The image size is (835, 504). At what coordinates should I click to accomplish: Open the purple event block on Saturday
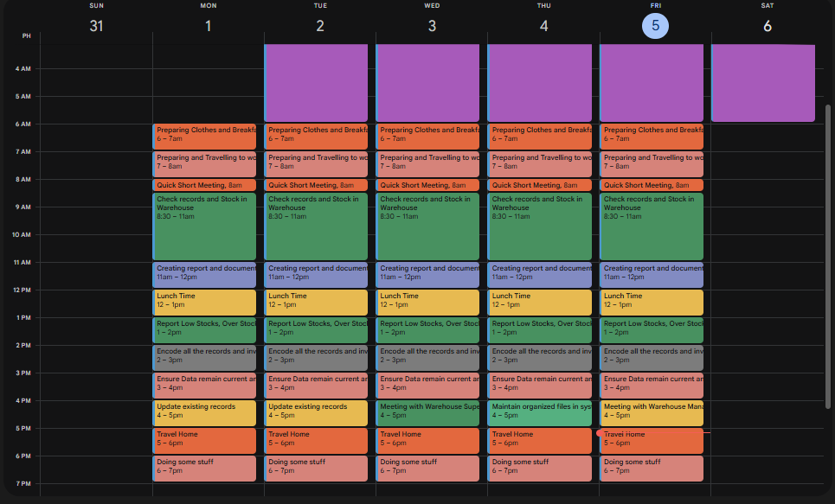pyautogui.click(x=764, y=83)
